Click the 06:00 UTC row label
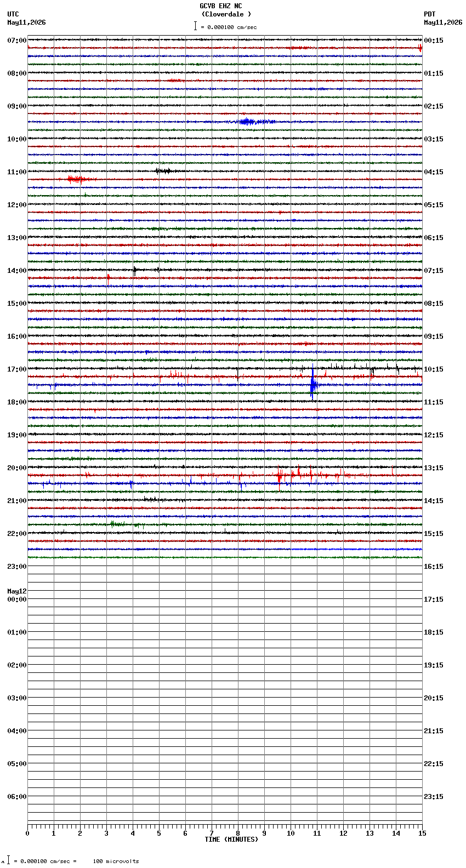Image resolution: width=466 pixels, height=868 pixels. point(17,797)
